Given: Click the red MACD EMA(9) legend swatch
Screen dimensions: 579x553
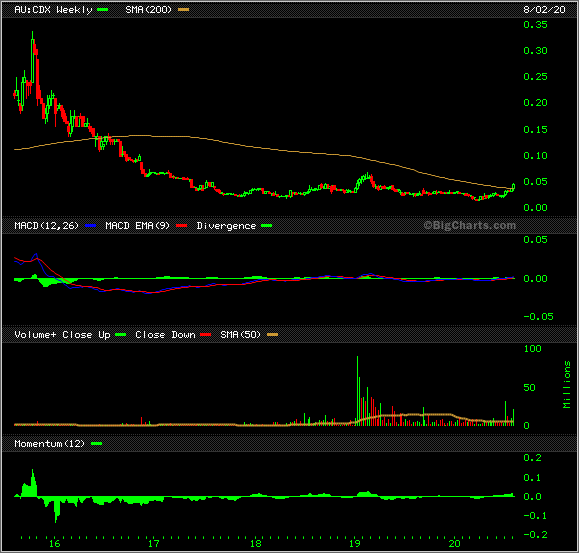Looking at the screenshot, I should tap(181, 226).
